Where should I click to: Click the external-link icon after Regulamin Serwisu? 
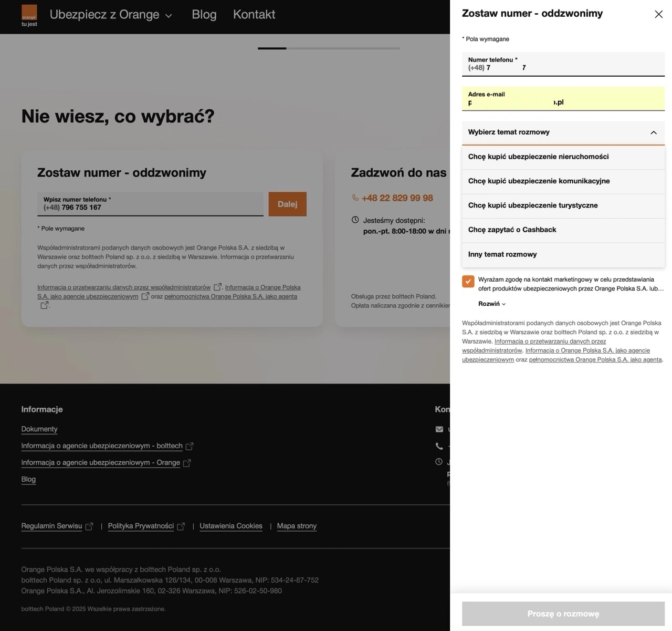coord(89,525)
